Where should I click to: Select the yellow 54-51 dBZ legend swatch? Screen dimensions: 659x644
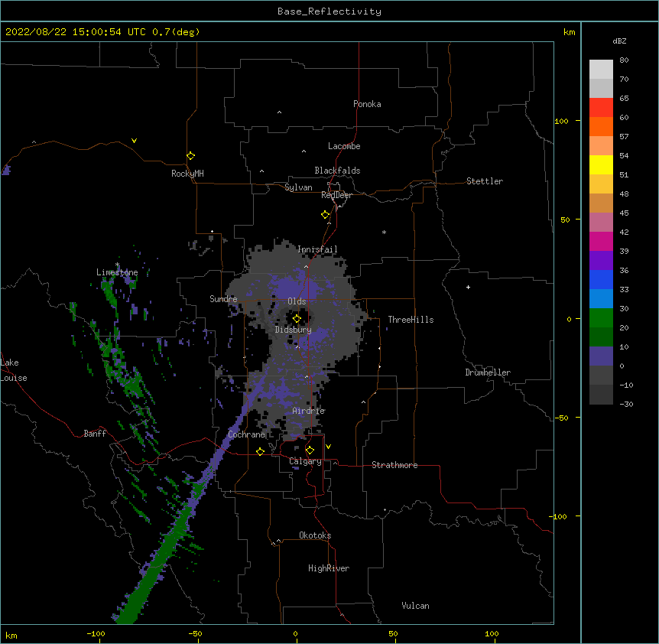tap(601, 164)
